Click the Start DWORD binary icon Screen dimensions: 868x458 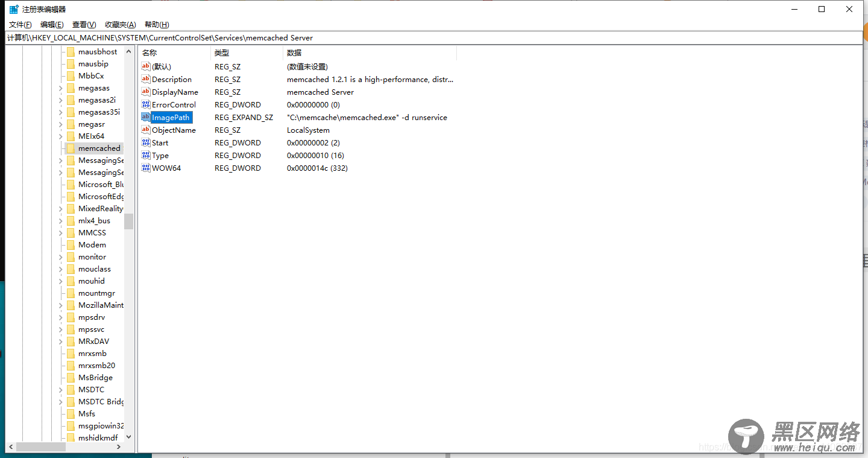pyautogui.click(x=146, y=142)
